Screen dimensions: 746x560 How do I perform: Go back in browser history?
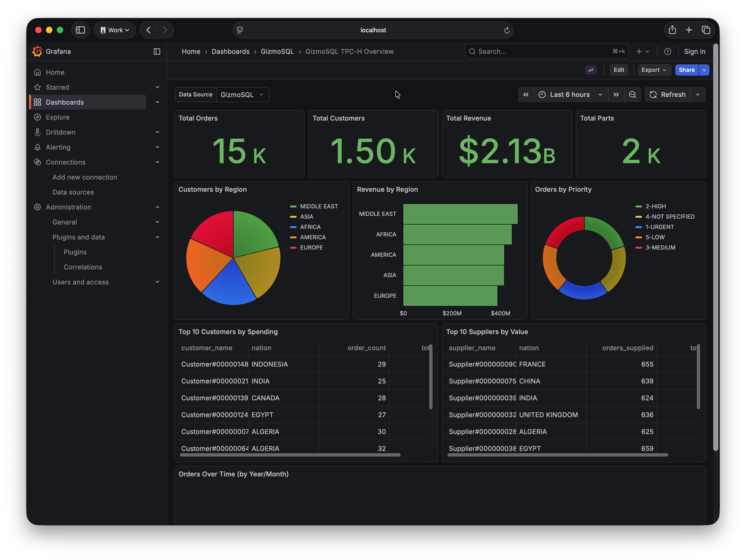click(x=148, y=30)
